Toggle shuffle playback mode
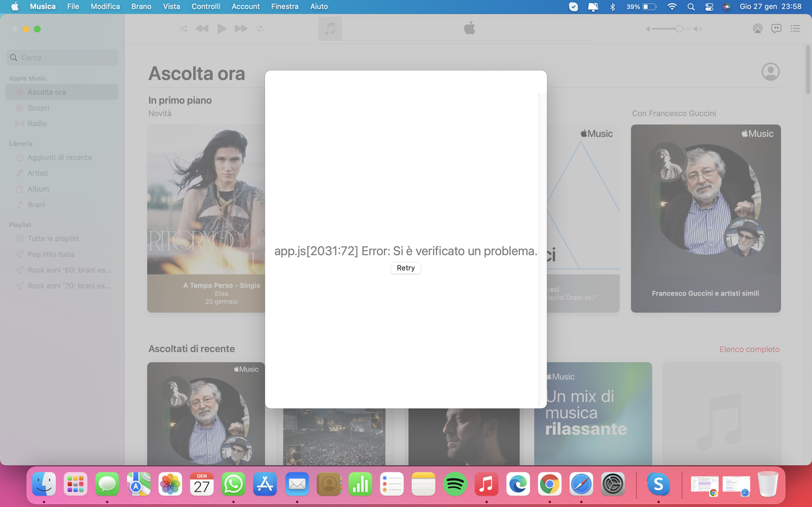Viewport: 812px width, 507px height. point(183,29)
